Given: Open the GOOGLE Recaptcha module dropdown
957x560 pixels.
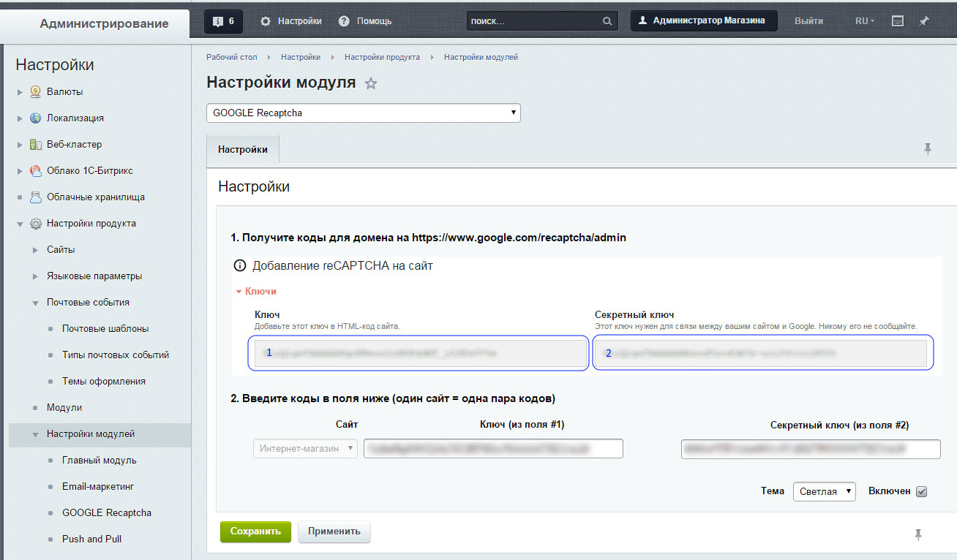Looking at the screenshot, I should [364, 113].
